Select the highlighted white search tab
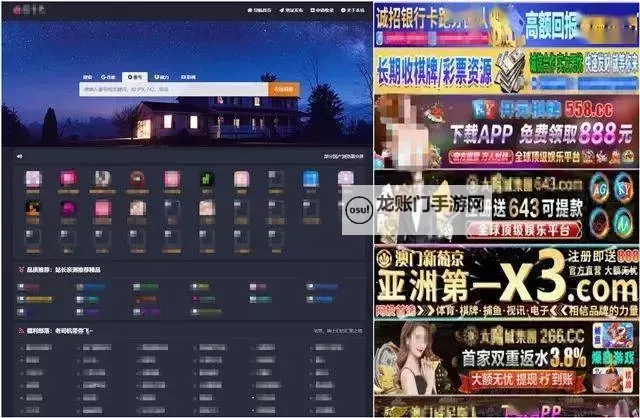The image size is (640, 418). click(135, 77)
